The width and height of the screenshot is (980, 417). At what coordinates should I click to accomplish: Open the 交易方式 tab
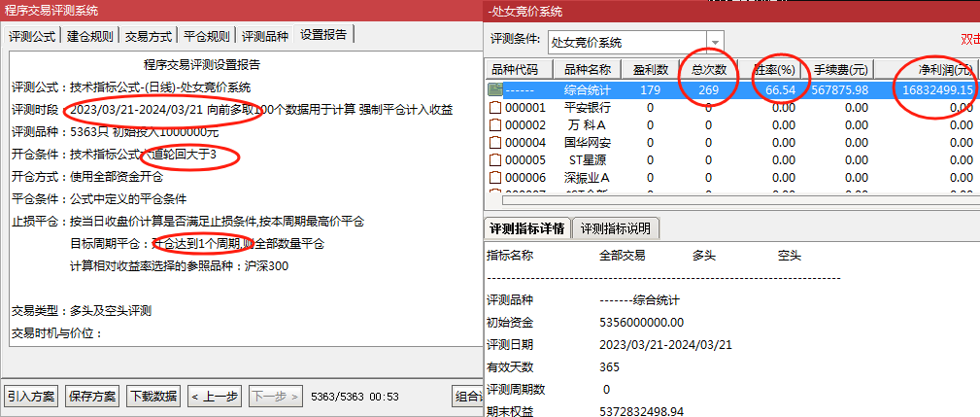pyautogui.click(x=149, y=36)
